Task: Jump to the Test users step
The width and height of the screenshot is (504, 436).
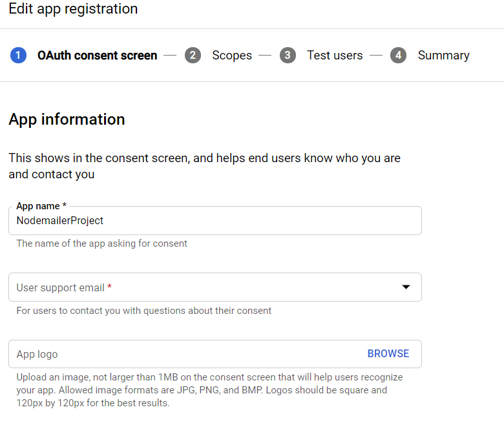Action: (335, 56)
